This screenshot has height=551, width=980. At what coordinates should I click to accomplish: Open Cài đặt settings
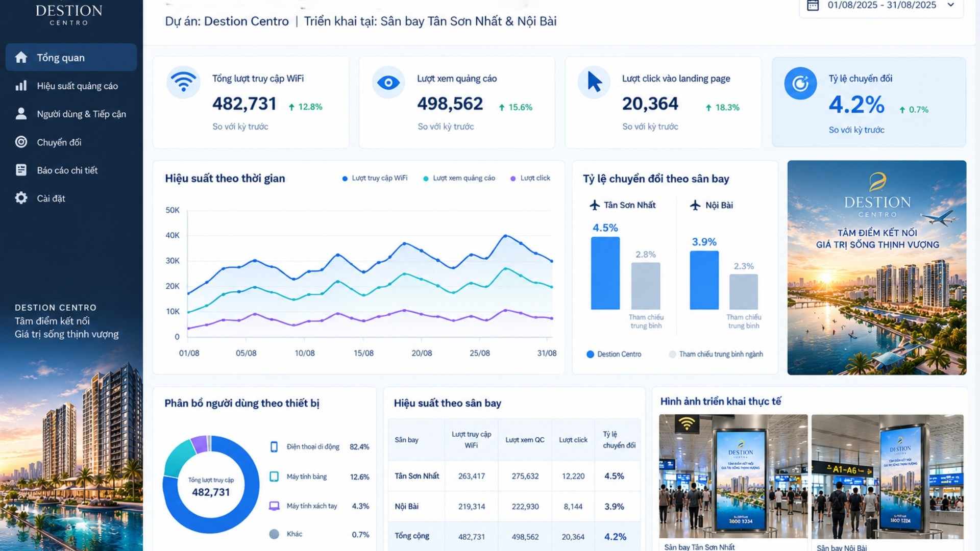coord(71,198)
